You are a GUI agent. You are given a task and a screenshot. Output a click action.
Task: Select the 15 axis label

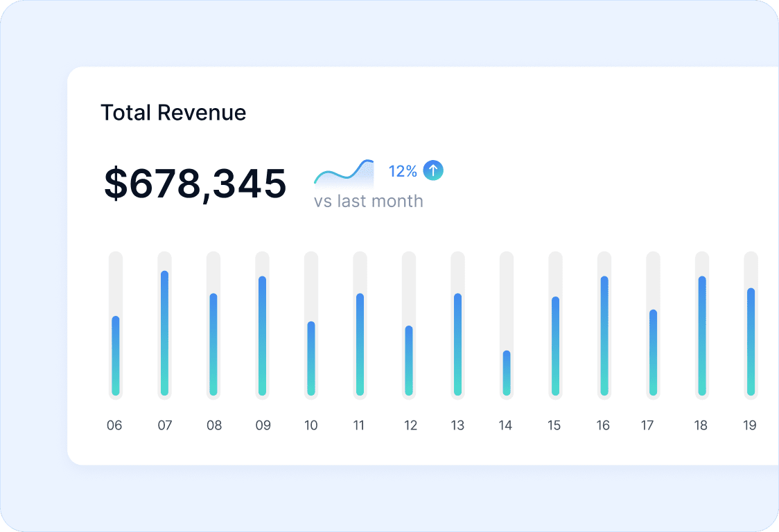(x=554, y=425)
